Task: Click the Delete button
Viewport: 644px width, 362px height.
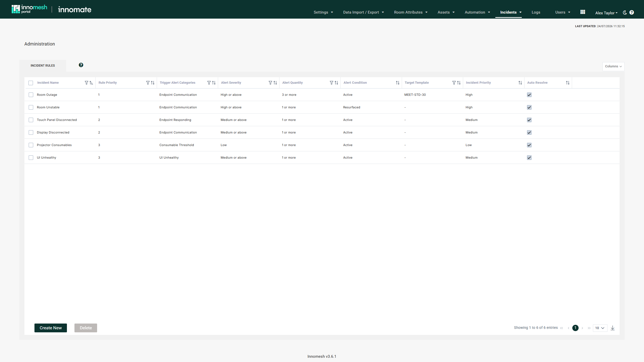Action: point(86,328)
